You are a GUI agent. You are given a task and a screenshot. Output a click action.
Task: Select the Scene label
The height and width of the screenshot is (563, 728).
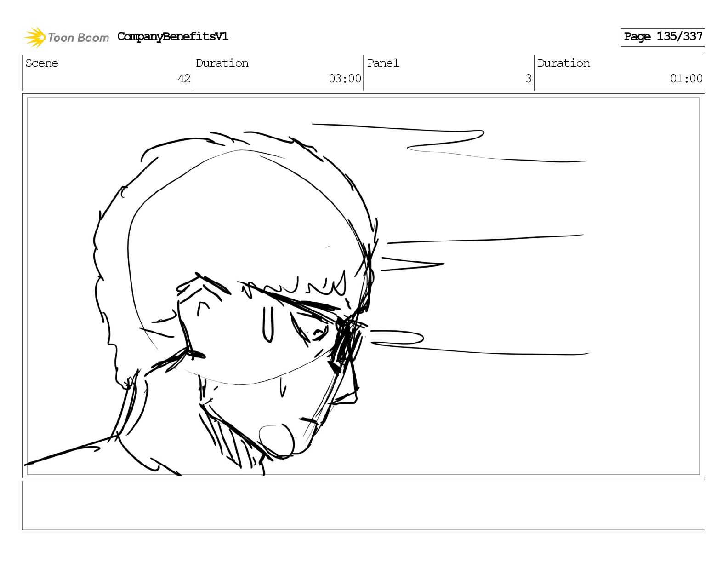coord(42,63)
